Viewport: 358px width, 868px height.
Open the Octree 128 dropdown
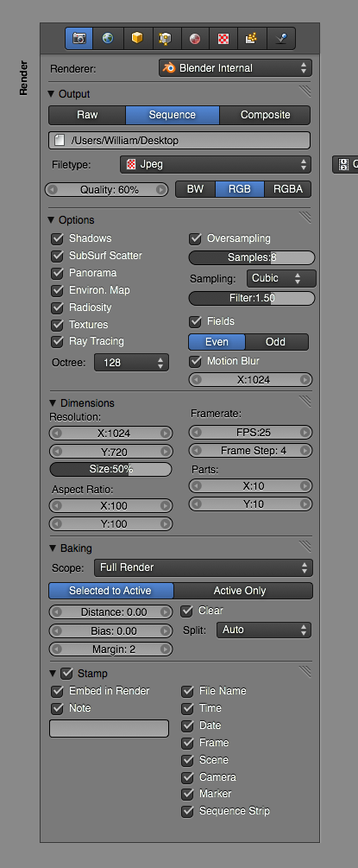(x=131, y=363)
